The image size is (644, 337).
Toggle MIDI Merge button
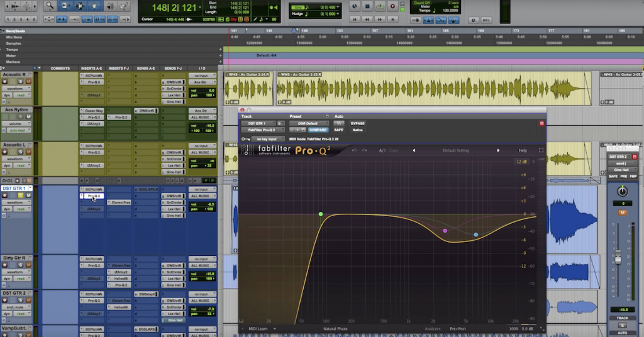click(x=441, y=20)
